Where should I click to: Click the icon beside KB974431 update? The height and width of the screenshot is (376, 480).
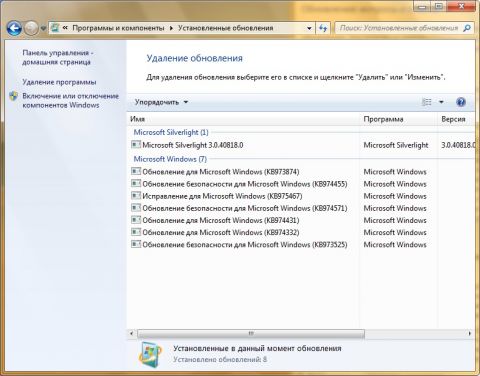click(x=136, y=220)
